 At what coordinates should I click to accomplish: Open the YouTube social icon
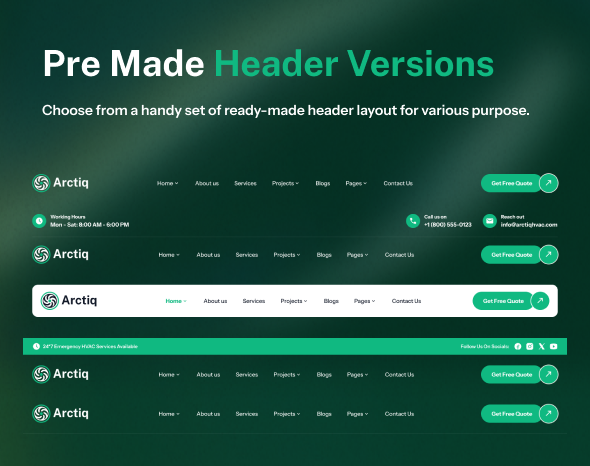coord(554,346)
